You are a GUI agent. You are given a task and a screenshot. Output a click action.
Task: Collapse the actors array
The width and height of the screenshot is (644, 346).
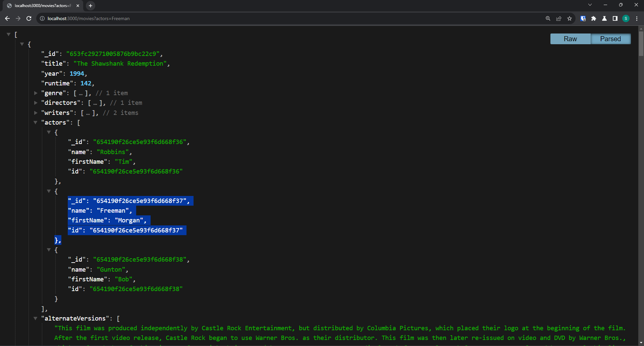click(36, 122)
